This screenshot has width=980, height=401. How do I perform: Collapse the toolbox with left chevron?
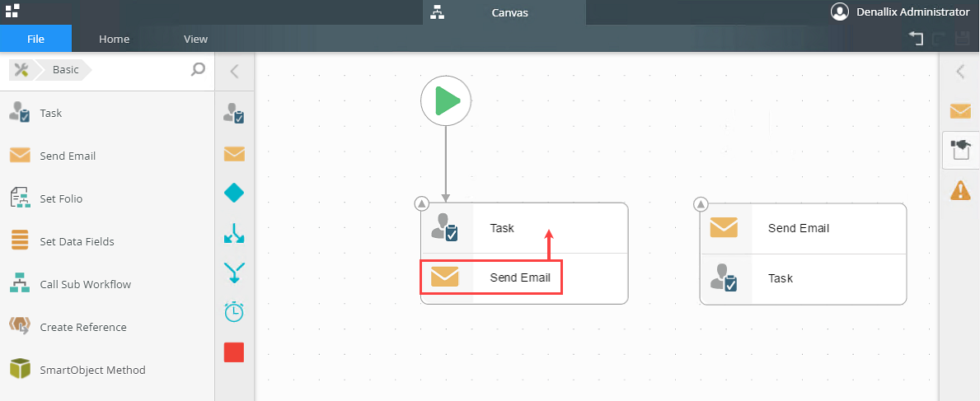(234, 72)
